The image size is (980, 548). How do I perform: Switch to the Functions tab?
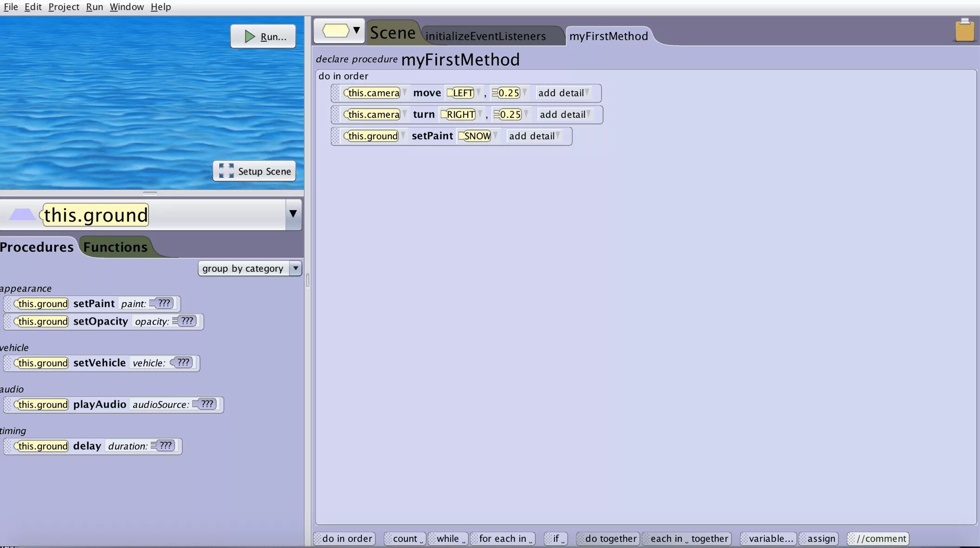[115, 247]
